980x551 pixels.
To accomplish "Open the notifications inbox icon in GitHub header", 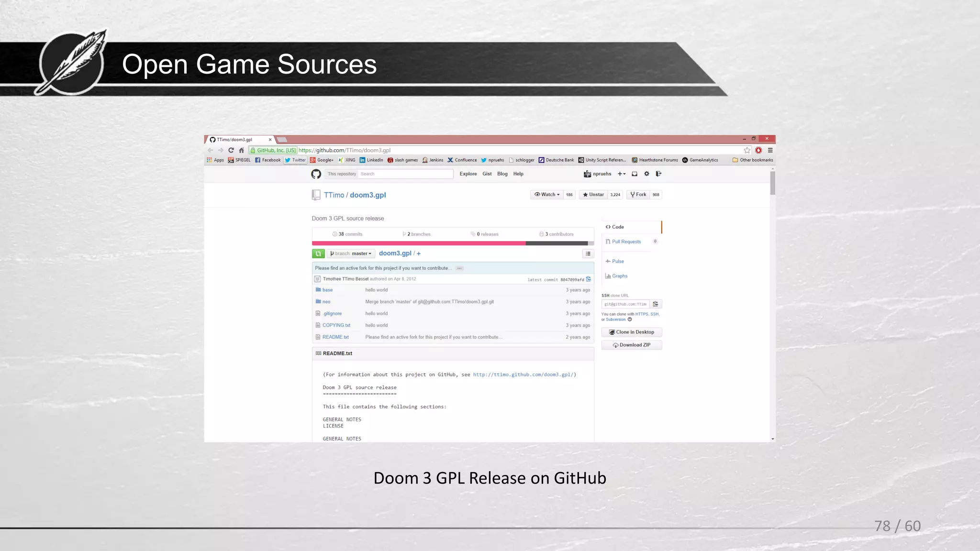I will coord(635,174).
